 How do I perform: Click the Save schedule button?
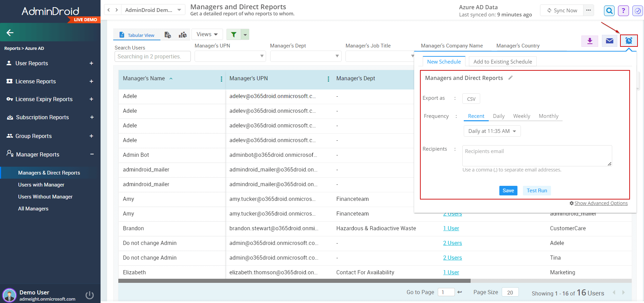(x=508, y=191)
